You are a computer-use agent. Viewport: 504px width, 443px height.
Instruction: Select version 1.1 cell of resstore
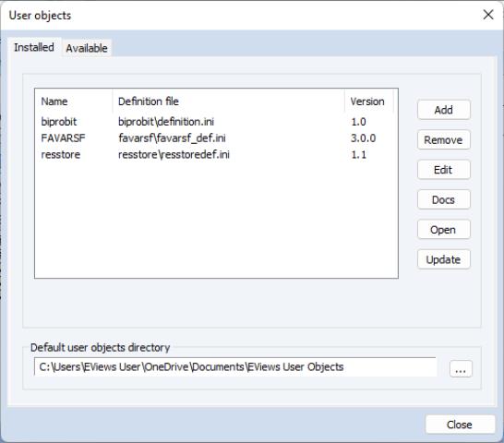click(x=359, y=155)
